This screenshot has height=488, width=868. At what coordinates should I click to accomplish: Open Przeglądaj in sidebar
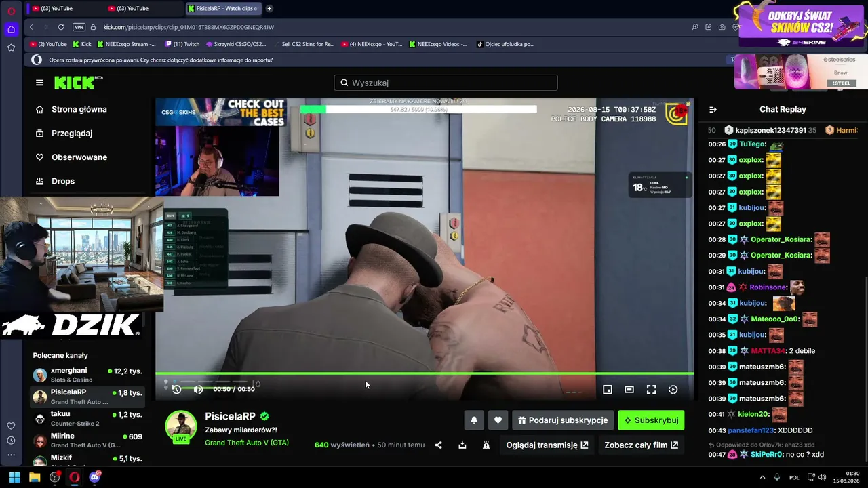coord(72,134)
